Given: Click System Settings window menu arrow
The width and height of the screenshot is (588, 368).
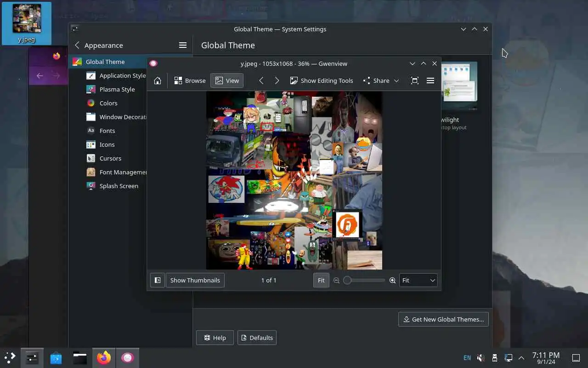Looking at the screenshot, I should tap(463, 29).
